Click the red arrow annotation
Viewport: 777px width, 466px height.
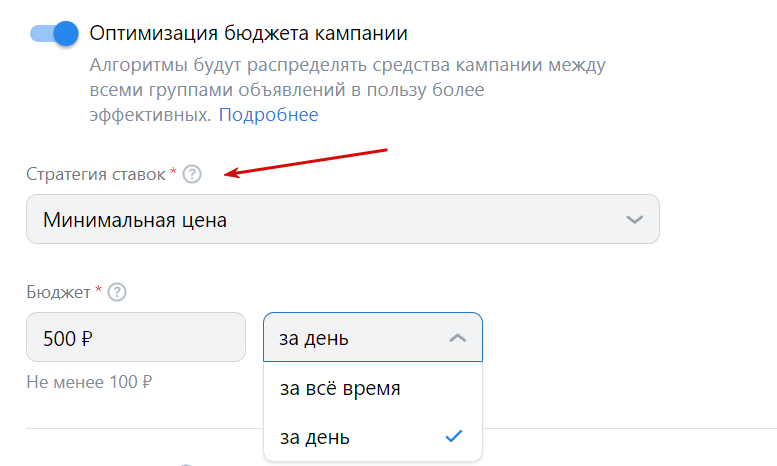coord(305,162)
